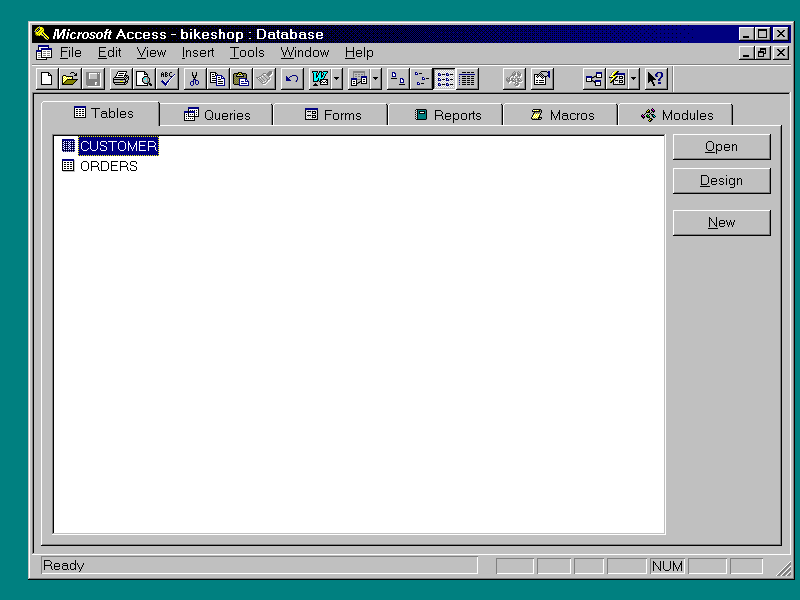800x600 pixels.
Task: Click the Help pointer icon
Action: [655, 79]
